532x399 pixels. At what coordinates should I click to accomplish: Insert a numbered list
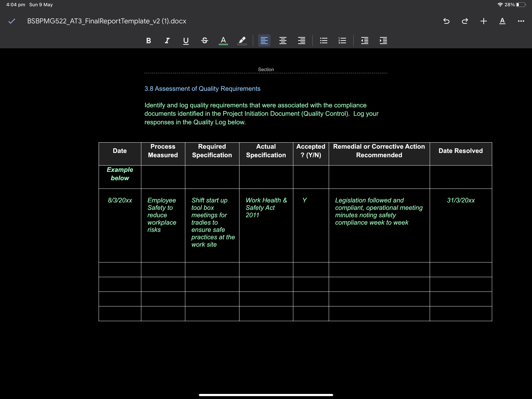tap(342, 41)
